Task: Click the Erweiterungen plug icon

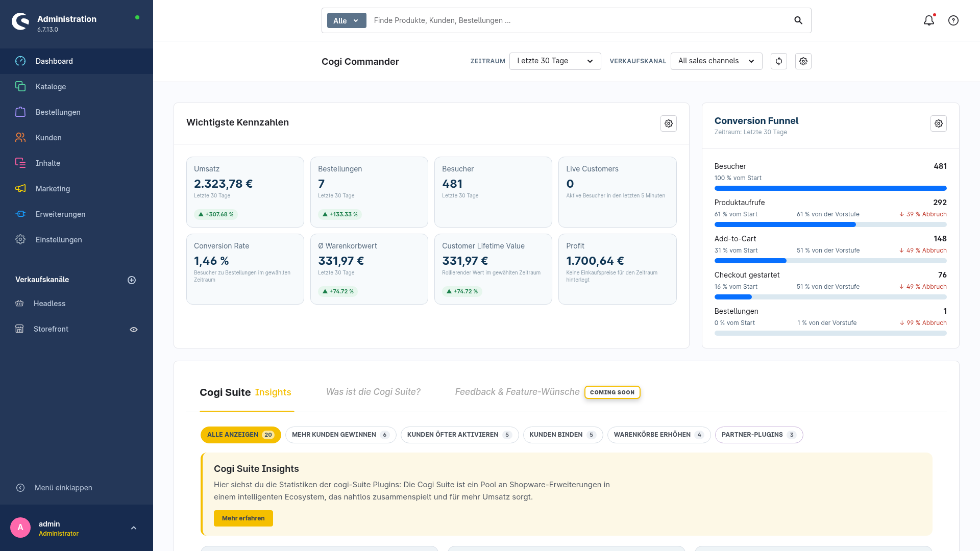Action: coord(20,214)
